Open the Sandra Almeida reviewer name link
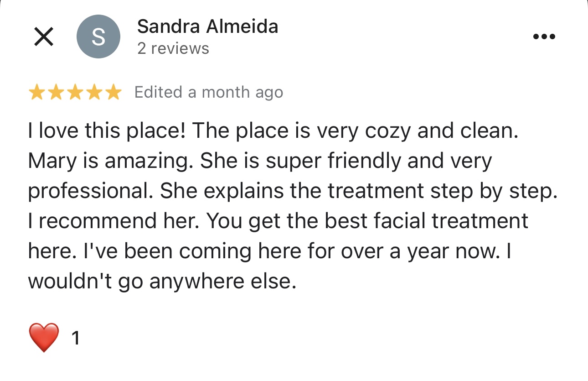Image resolution: width=588 pixels, height=381 pixels. click(207, 26)
